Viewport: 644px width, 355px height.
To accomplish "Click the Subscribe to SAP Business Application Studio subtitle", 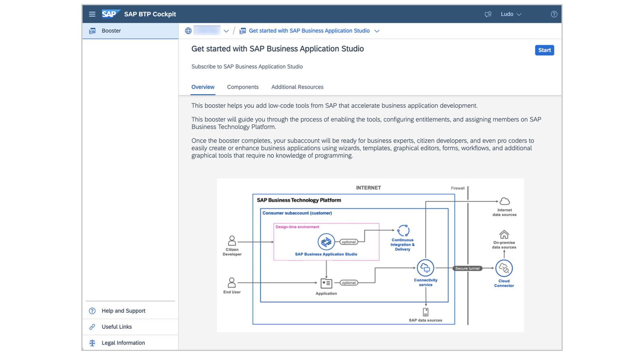I will (247, 66).
